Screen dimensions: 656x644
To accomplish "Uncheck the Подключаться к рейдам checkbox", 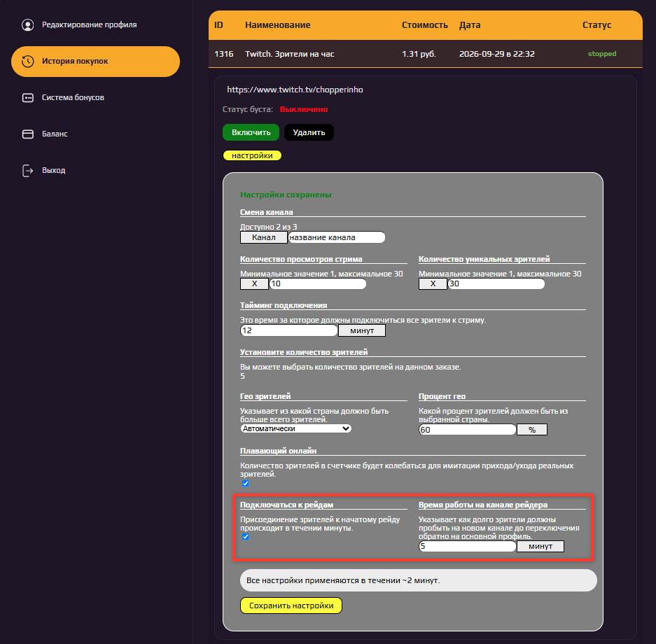I will tap(246, 537).
